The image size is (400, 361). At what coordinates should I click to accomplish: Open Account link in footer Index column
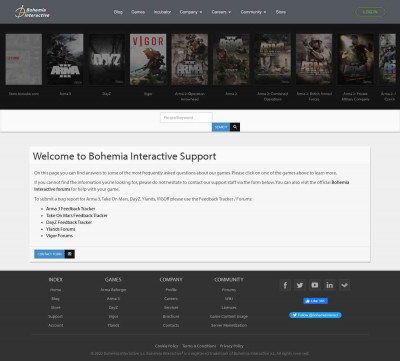[55, 325]
